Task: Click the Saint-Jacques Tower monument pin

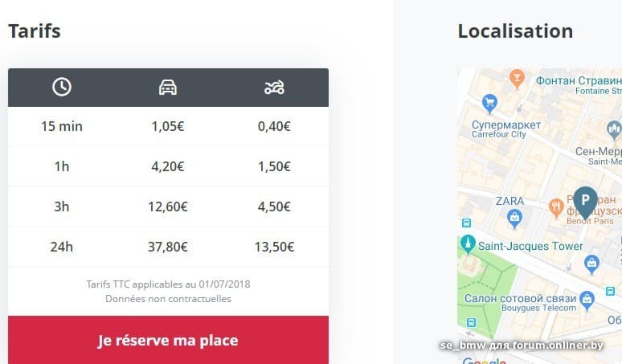Action: [467, 243]
